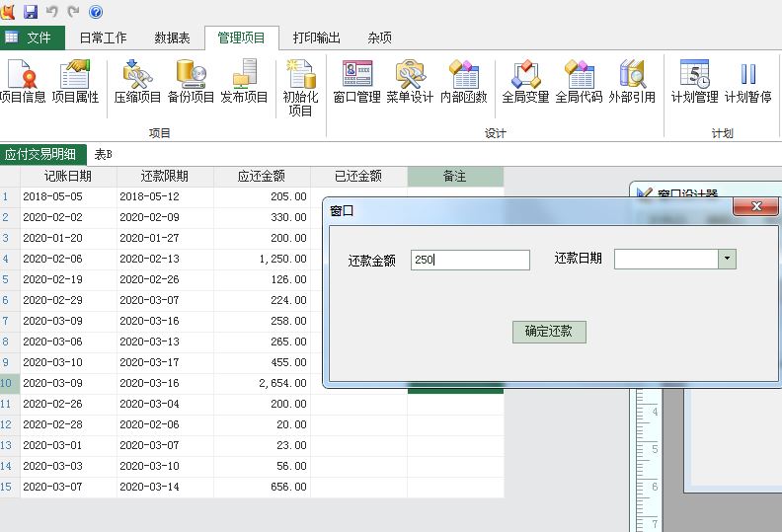Expand the 还款日期 date dropdown arrow
The image size is (782, 532).
[x=727, y=259]
